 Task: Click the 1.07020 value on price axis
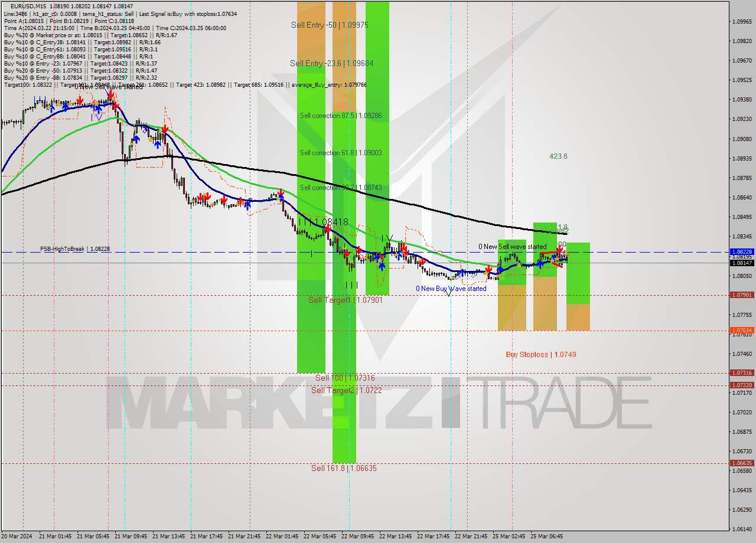742,412
